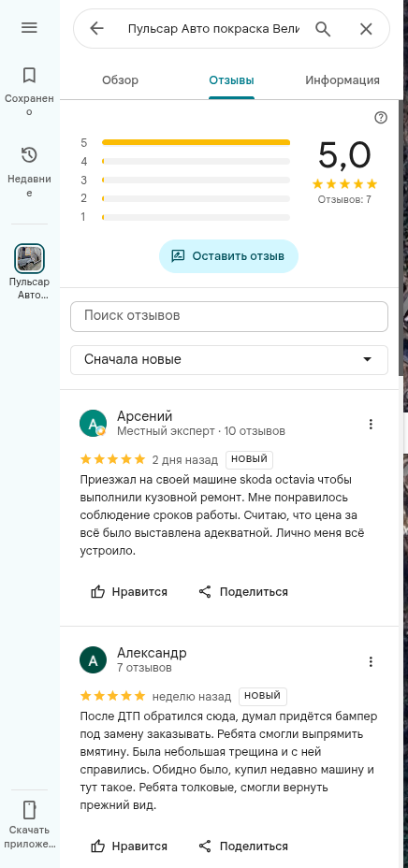Screen dimensions: 408x868
Task: Like Александр's review with Нравится
Action: coord(129,846)
